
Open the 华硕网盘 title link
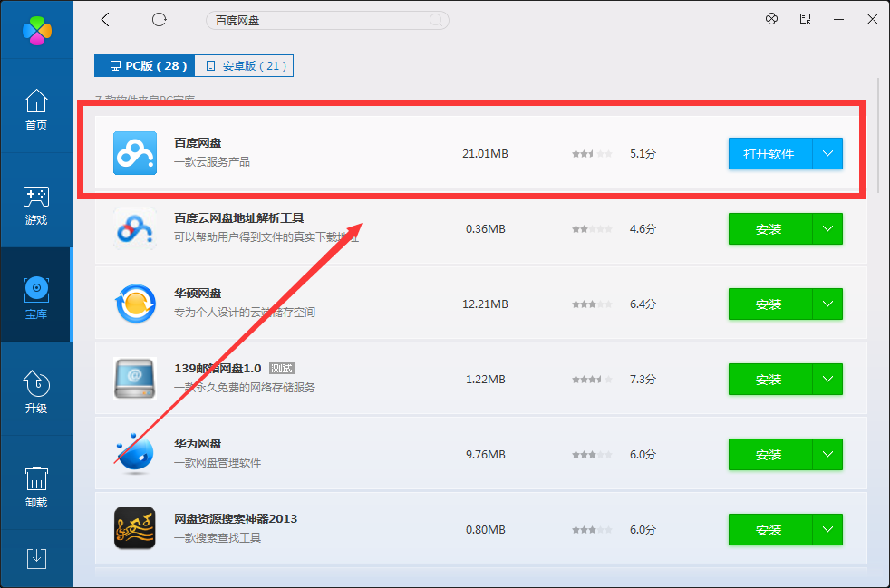[198, 294]
